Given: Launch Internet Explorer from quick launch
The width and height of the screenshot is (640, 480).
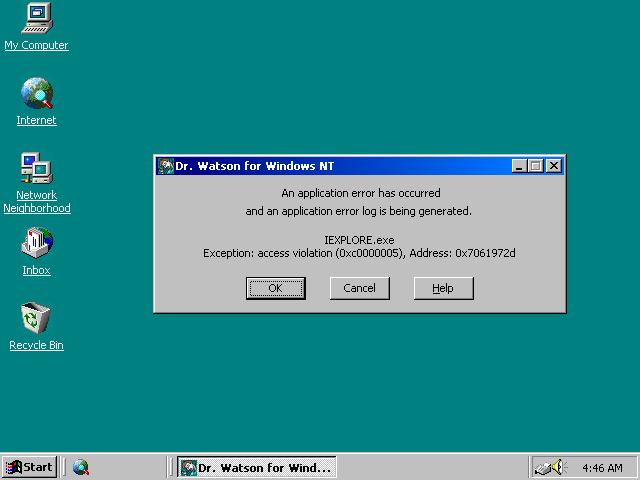Looking at the screenshot, I should coord(81,467).
